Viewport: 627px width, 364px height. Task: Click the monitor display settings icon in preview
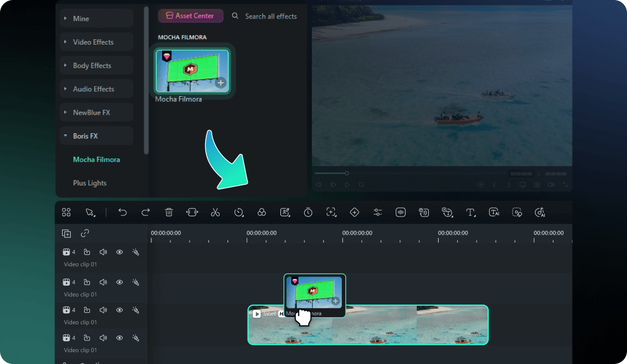click(522, 184)
